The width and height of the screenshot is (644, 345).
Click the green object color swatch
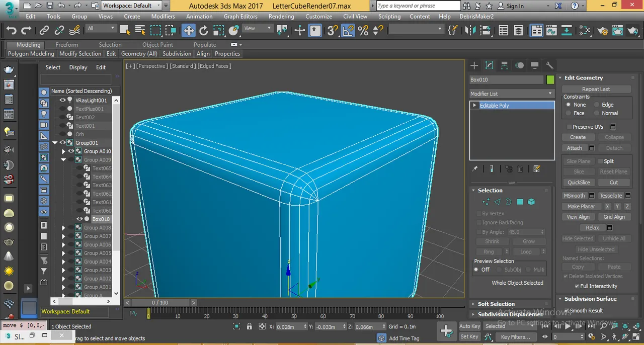coord(550,79)
